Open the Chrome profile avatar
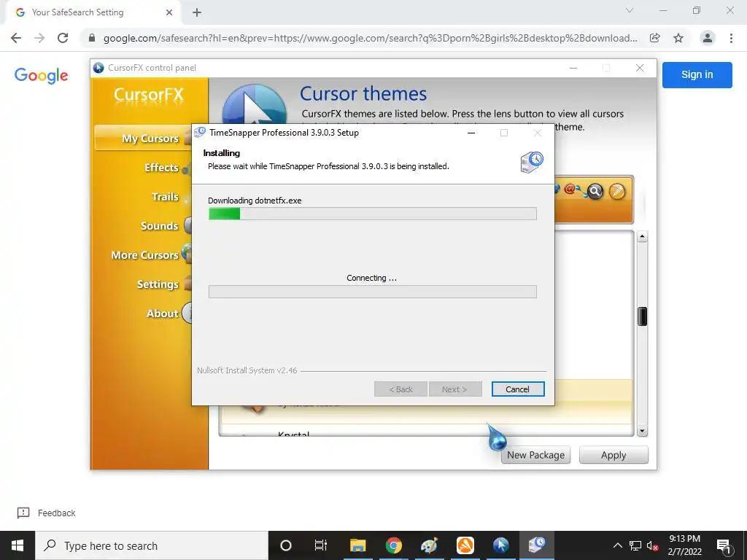Image resolution: width=747 pixels, height=560 pixels. (708, 38)
